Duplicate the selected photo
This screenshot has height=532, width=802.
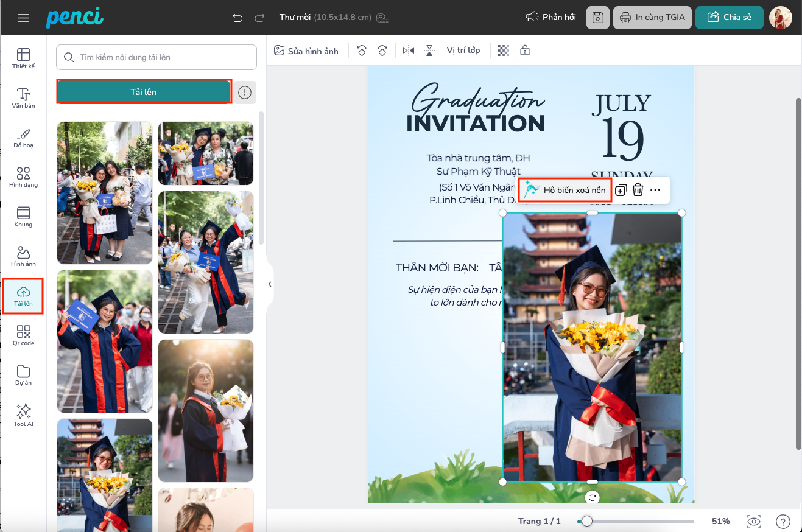click(621, 190)
